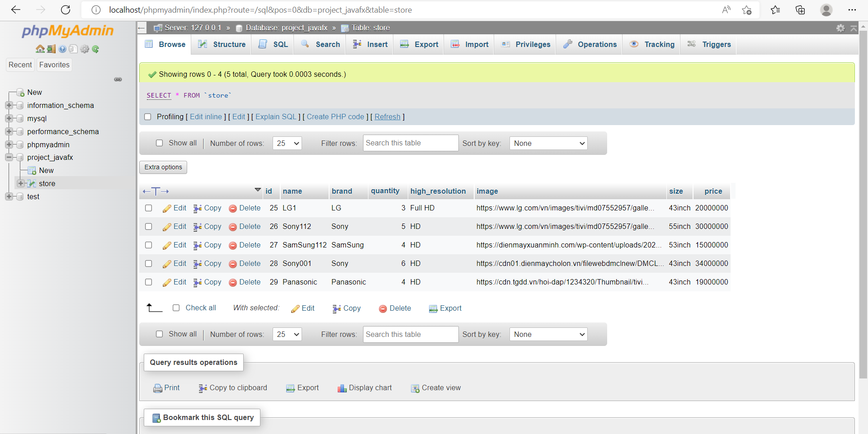Click the page settings gear in the header bar
Viewport: 868px width, 434px height.
pos(840,28)
